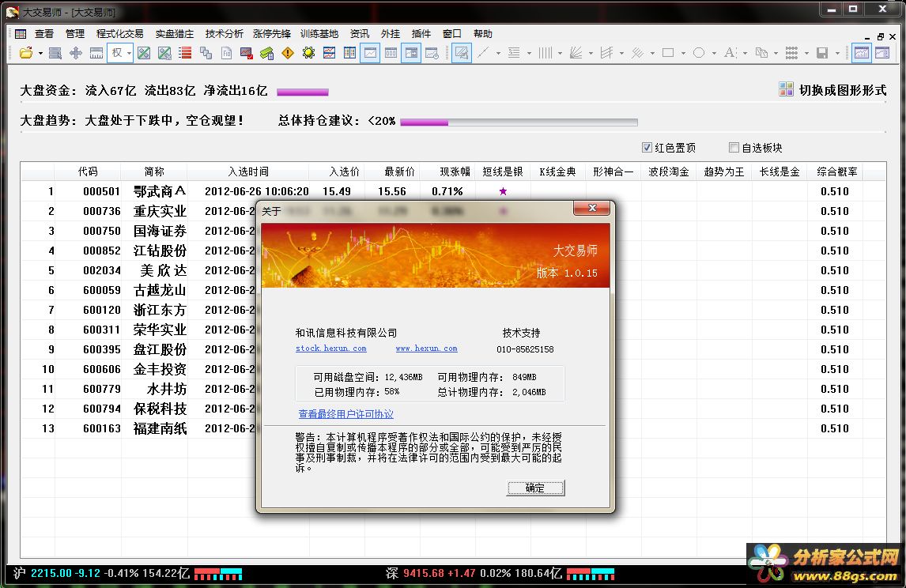The height and width of the screenshot is (588, 906).
Task: Expand the text tool dropdown arrow
Action: coord(745,54)
